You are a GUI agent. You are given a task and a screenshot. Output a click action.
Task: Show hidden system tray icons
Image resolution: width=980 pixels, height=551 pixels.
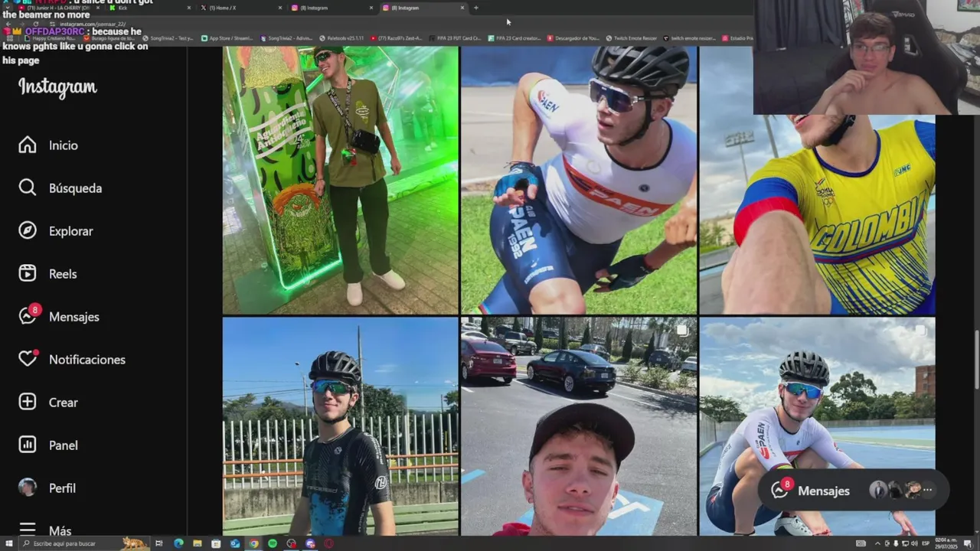(x=878, y=543)
